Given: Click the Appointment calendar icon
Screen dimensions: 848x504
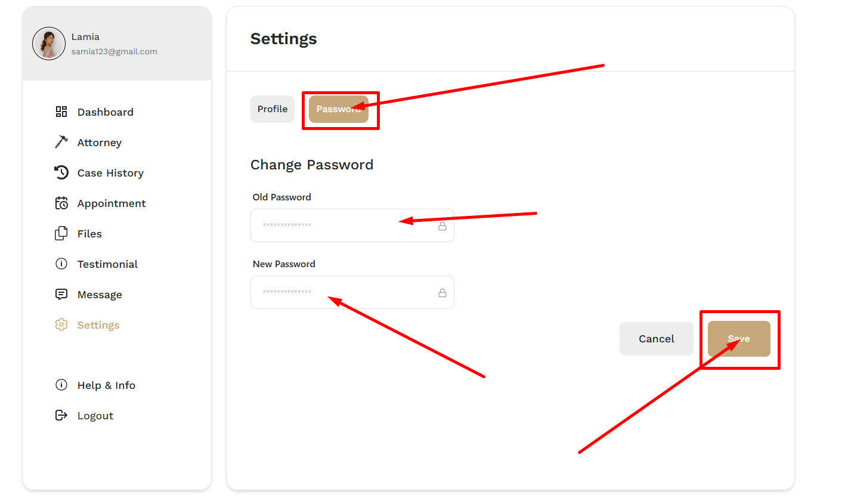Looking at the screenshot, I should 61,203.
